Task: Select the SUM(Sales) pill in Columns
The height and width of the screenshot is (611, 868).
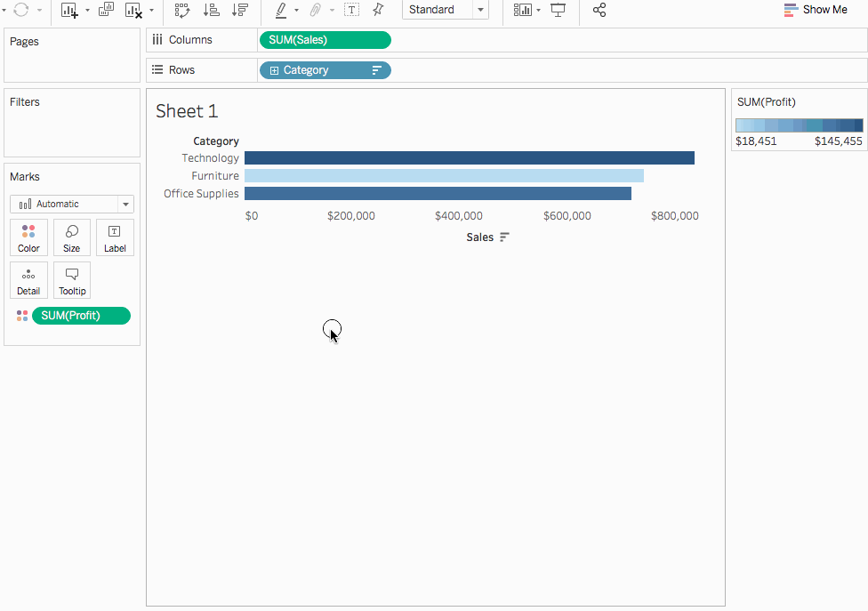Action: coord(325,40)
